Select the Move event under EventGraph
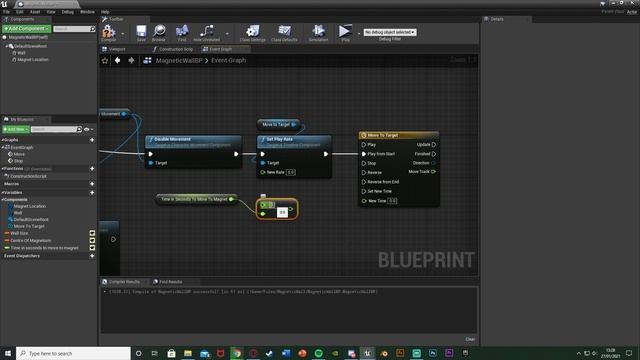Screen dimensions: 640x360 [x=19, y=154]
